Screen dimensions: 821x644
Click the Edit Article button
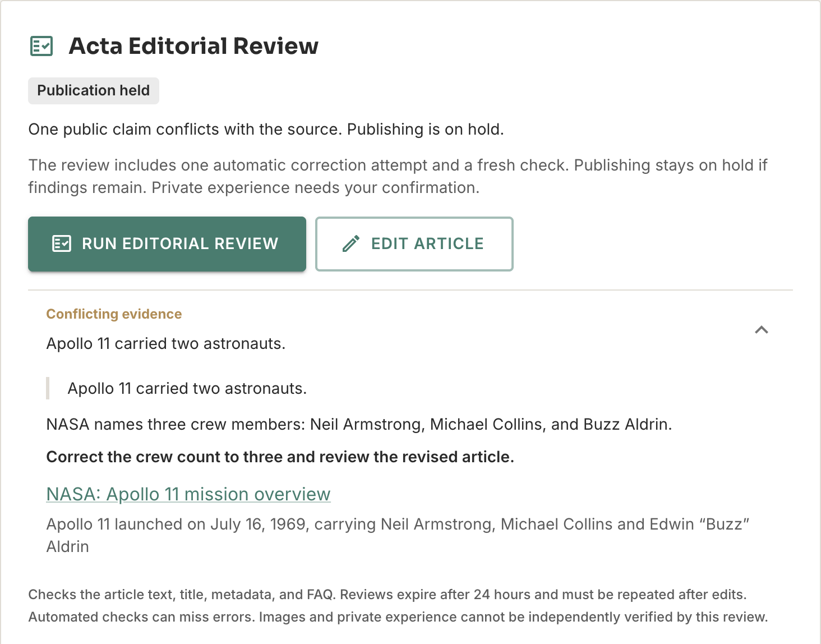pos(414,244)
